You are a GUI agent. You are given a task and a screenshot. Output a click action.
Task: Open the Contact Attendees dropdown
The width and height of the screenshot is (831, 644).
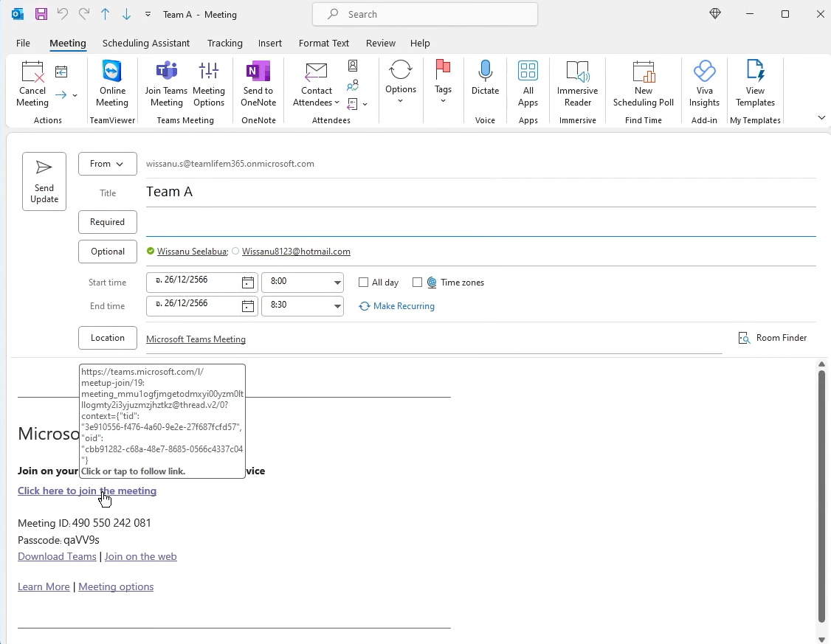(x=316, y=85)
